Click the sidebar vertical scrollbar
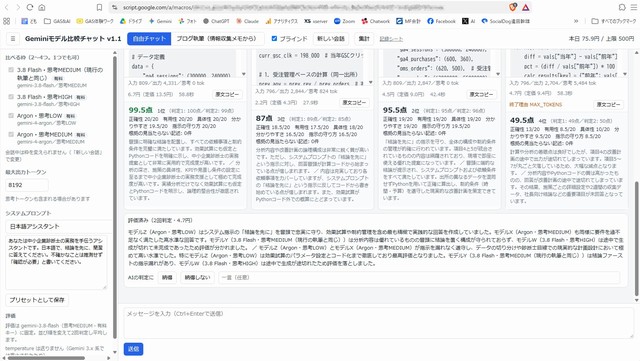Image resolution: width=640 pixels, height=361 pixels. coord(115,197)
